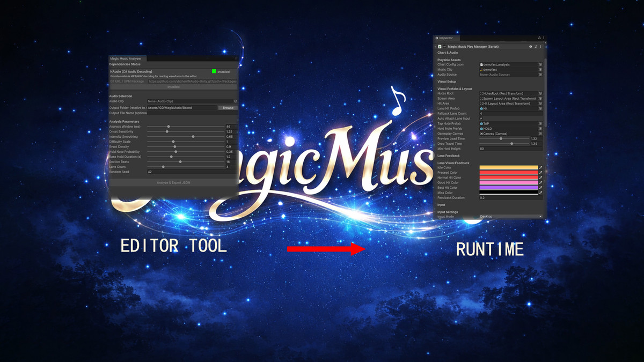Open the Tap Note Prefab object picker

coord(540,123)
